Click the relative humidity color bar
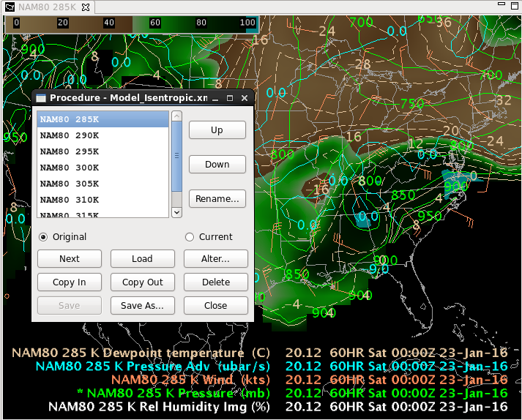 pos(132,24)
